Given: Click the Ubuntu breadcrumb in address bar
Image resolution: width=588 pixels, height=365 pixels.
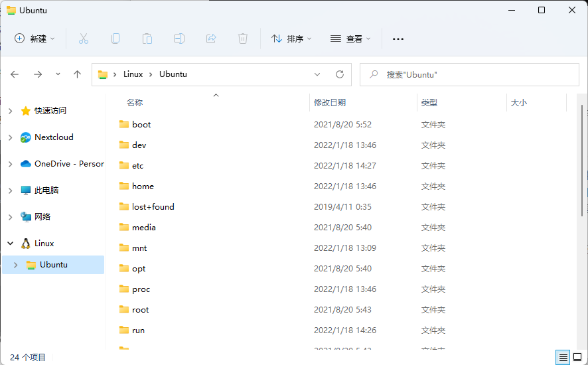Looking at the screenshot, I should tap(173, 74).
